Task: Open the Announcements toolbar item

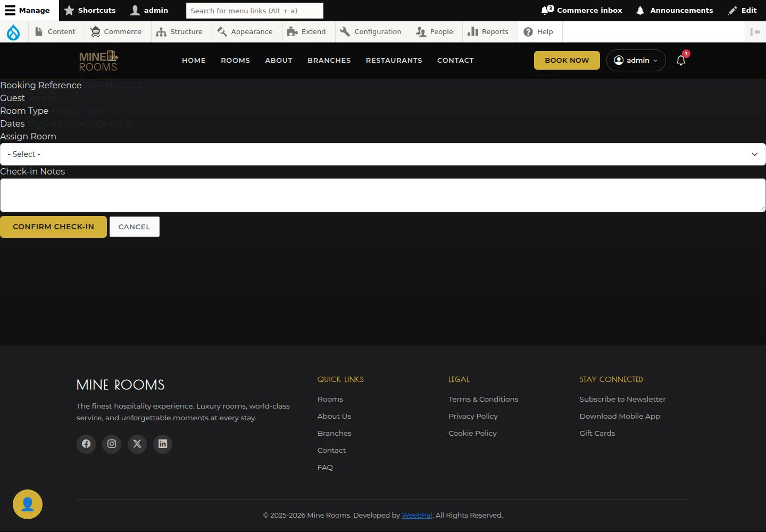Action: point(675,10)
